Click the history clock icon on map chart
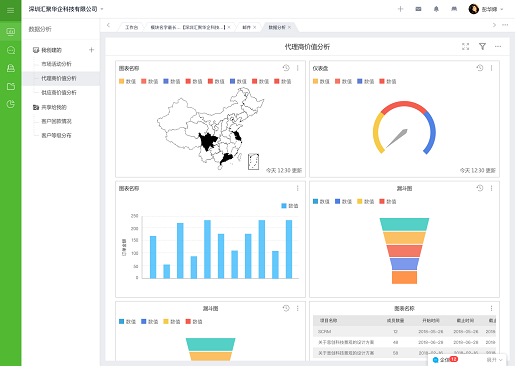515x366 pixels. coord(286,68)
